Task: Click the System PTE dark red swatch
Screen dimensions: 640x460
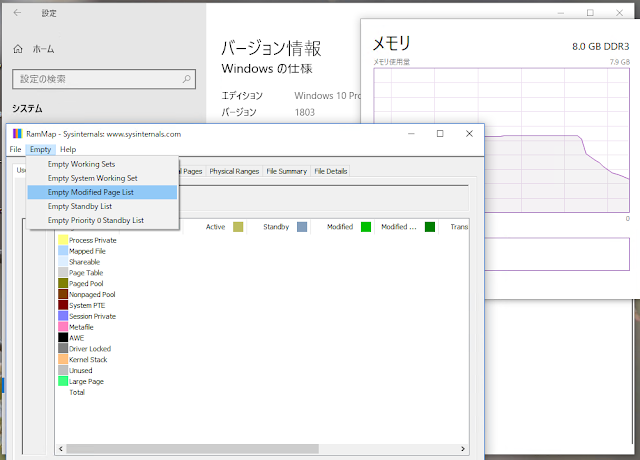Action: [63, 305]
